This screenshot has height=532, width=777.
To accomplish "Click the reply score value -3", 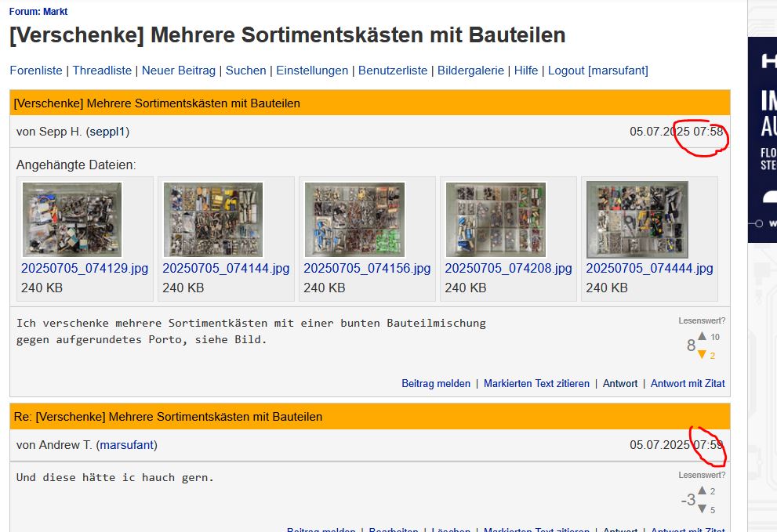I will pyautogui.click(x=688, y=500).
